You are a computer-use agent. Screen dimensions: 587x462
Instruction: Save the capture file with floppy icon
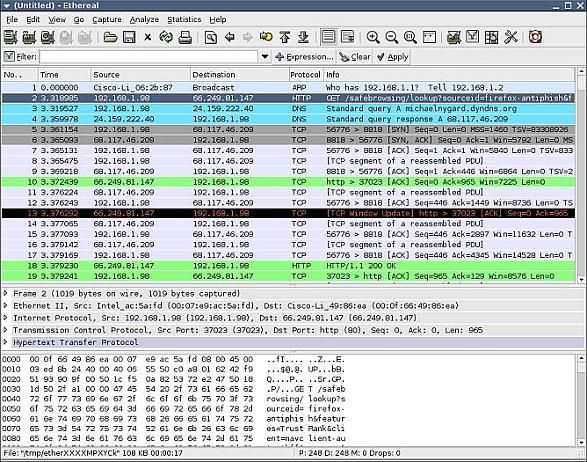pyautogui.click(x=129, y=37)
